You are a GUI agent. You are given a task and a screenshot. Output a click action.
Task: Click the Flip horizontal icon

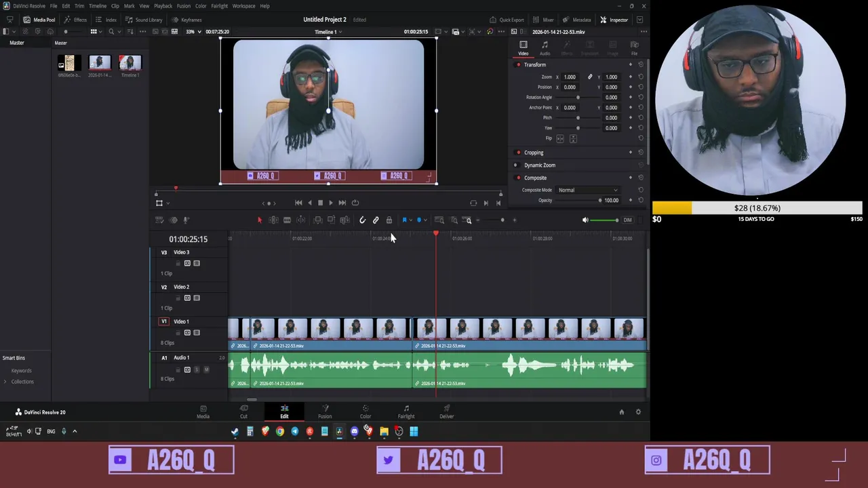tap(560, 138)
